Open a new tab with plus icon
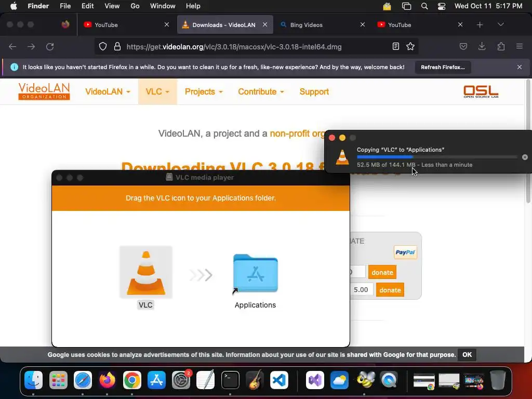 click(480, 25)
